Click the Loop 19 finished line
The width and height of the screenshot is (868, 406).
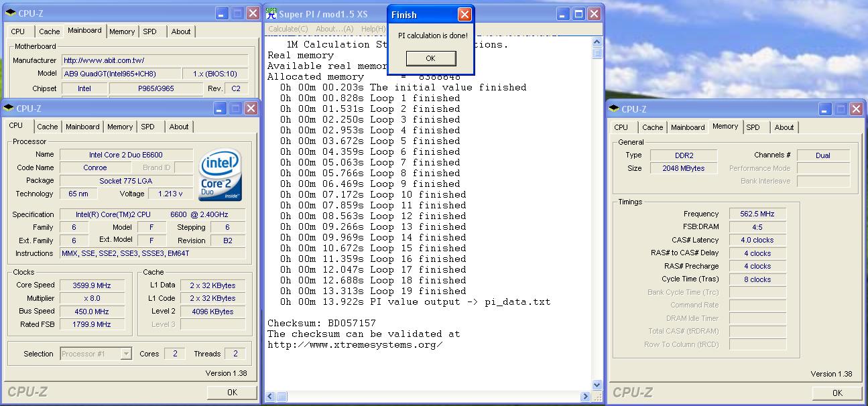tap(373, 291)
